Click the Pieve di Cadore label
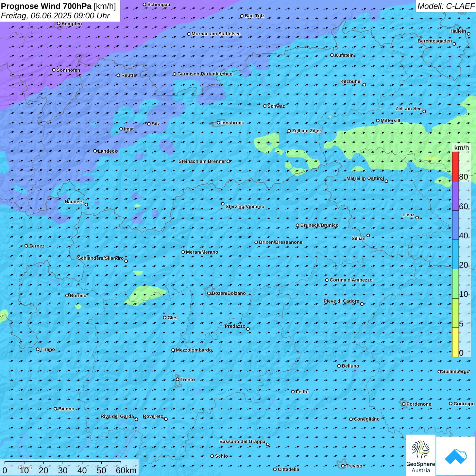Image resolution: width=476 pixels, height=476 pixels. point(341,301)
